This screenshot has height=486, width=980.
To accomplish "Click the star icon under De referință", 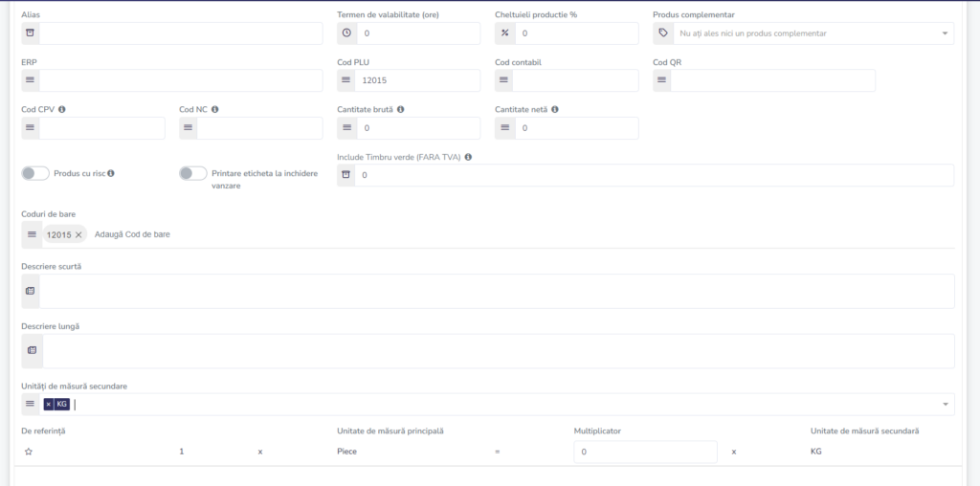I will click(29, 452).
